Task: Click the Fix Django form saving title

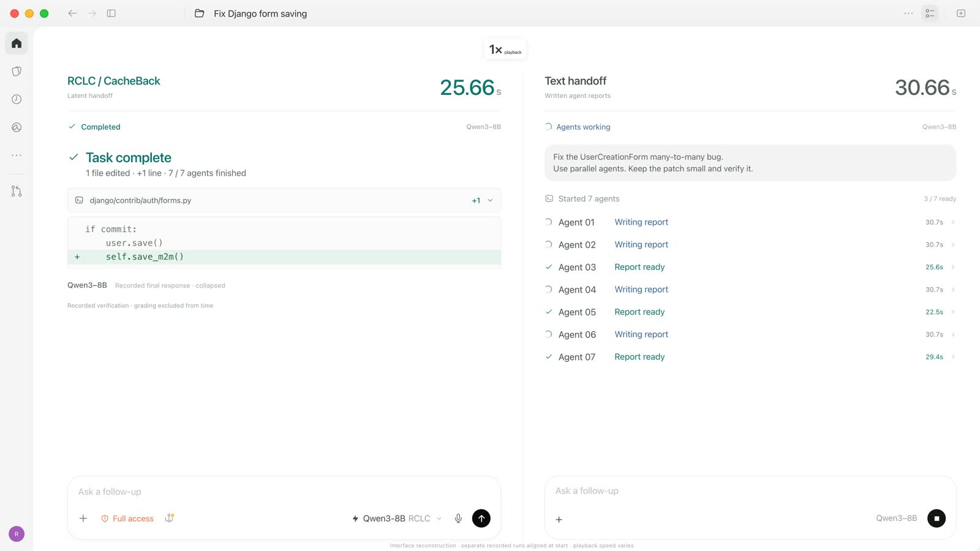Action: click(x=260, y=13)
